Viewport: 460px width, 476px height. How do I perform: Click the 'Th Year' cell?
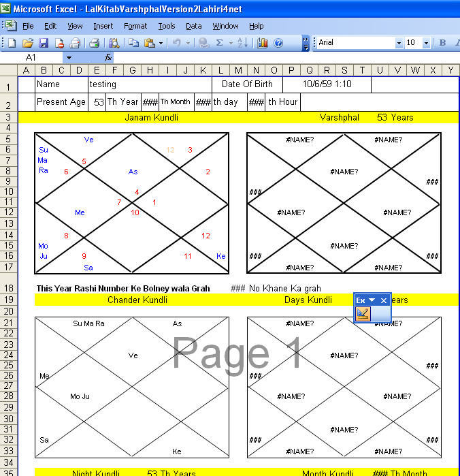pos(123,102)
